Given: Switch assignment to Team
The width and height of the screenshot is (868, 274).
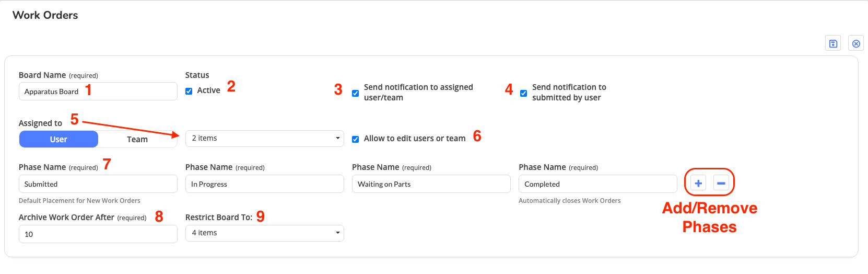Looking at the screenshot, I should point(137,139).
